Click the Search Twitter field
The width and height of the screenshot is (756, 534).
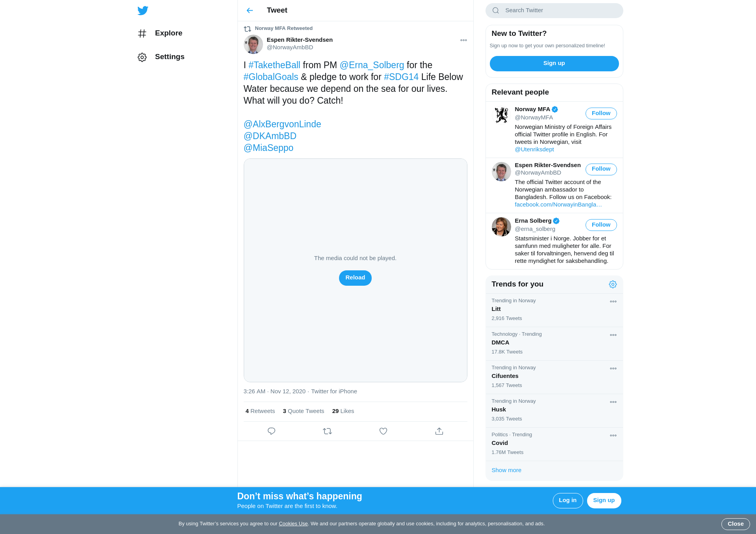[554, 11]
